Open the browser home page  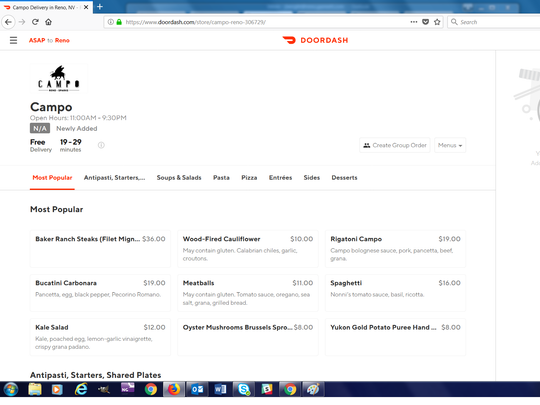tap(49, 22)
